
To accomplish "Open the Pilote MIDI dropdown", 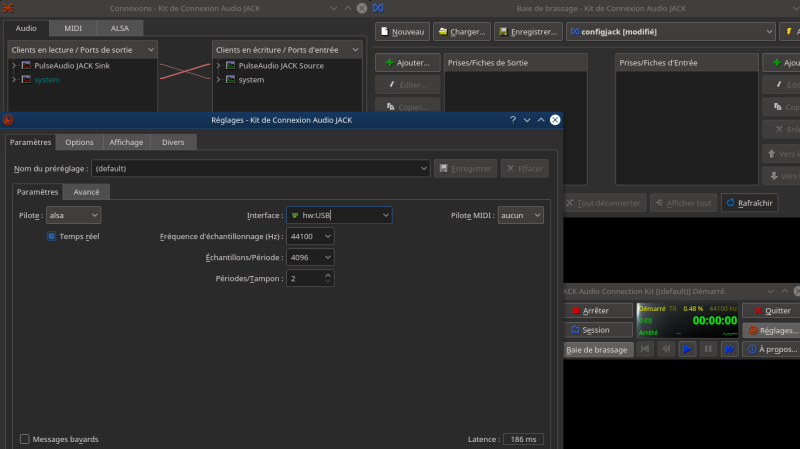I will tap(520, 215).
